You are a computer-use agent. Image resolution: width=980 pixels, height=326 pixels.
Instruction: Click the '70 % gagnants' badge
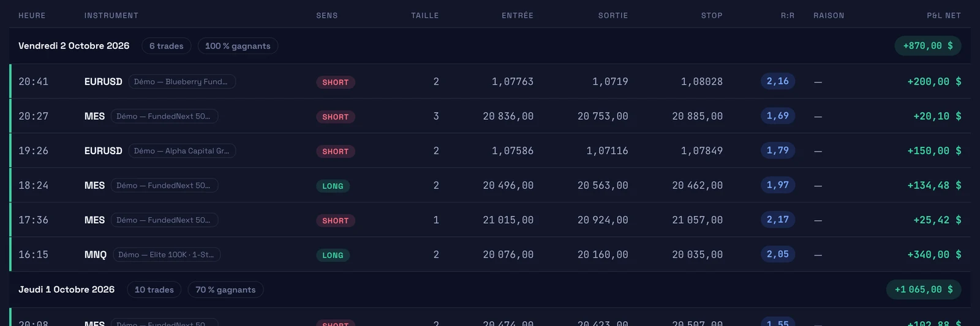pyautogui.click(x=225, y=289)
